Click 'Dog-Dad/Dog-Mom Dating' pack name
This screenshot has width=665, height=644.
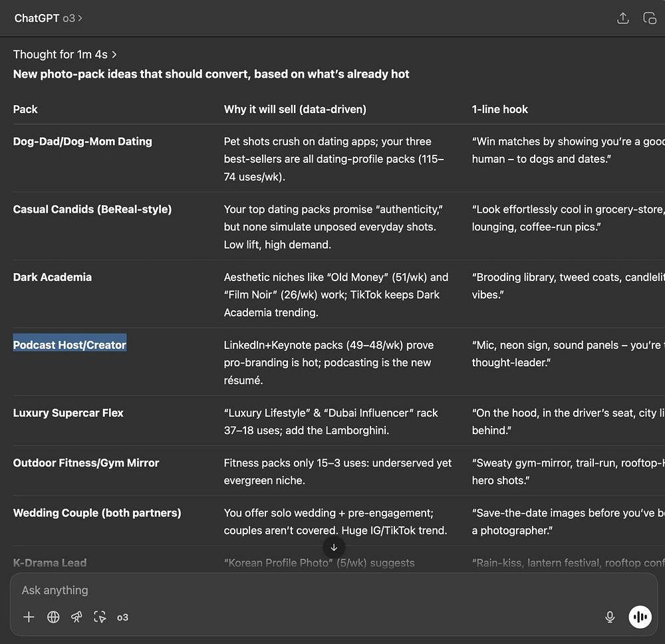(82, 142)
